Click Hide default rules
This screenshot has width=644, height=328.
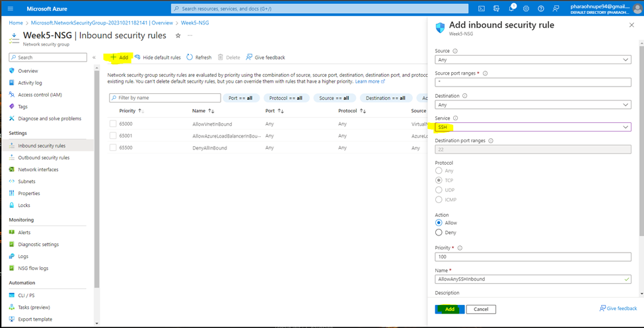[158, 58]
